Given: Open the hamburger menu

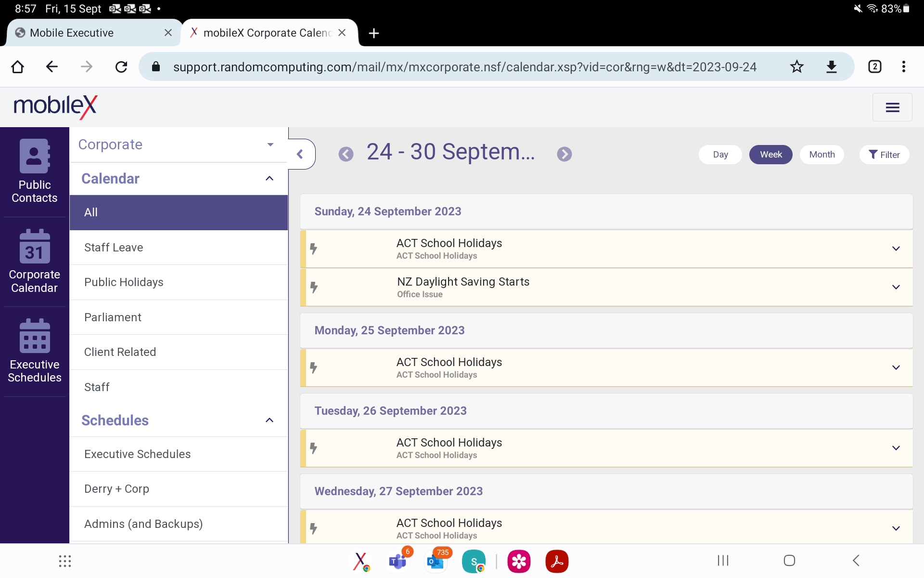Looking at the screenshot, I should 892,107.
